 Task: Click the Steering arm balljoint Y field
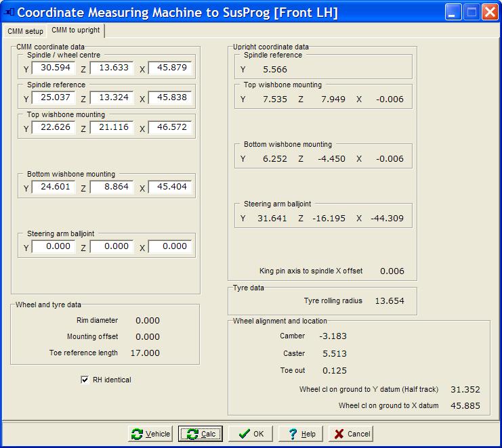tap(54, 246)
